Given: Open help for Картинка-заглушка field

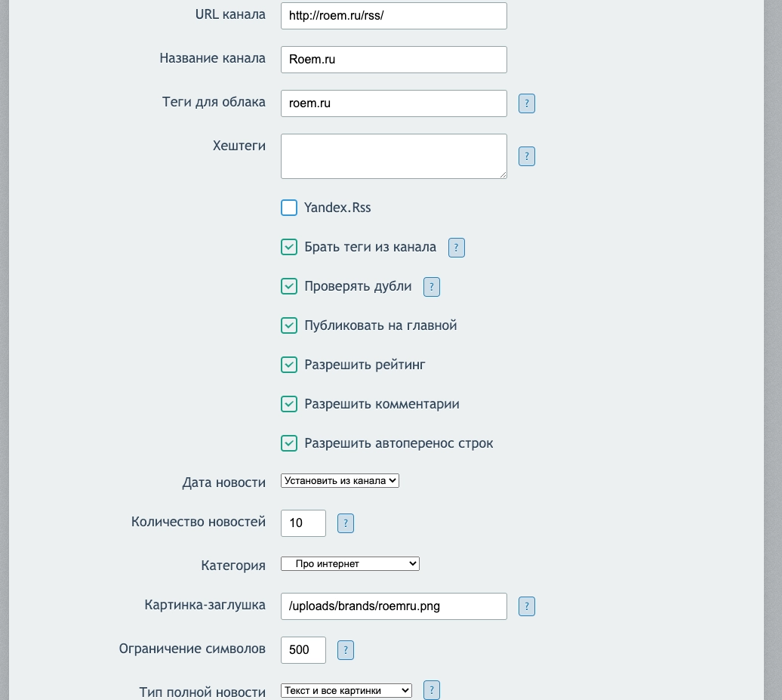Looking at the screenshot, I should 527,606.
